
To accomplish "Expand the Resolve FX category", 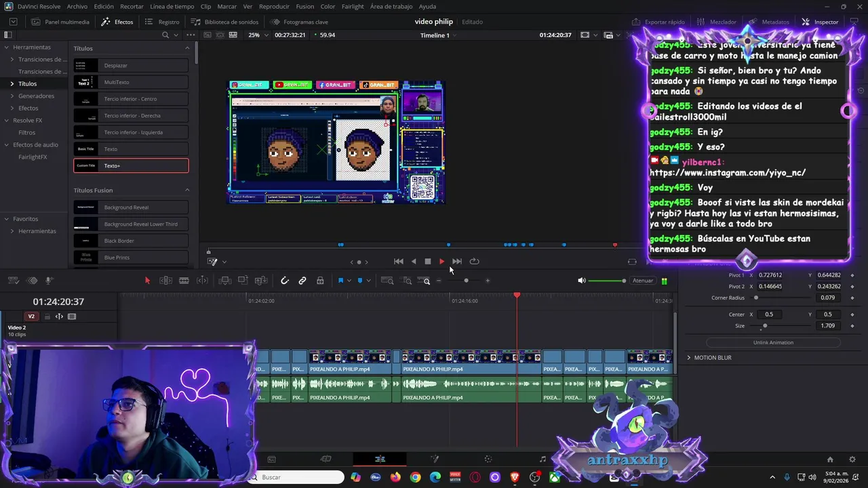I will pyautogui.click(x=6, y=120).
